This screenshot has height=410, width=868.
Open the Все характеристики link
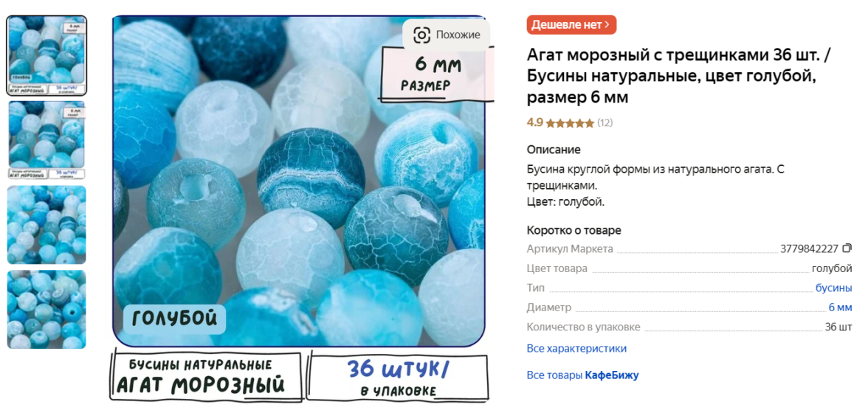577,349
